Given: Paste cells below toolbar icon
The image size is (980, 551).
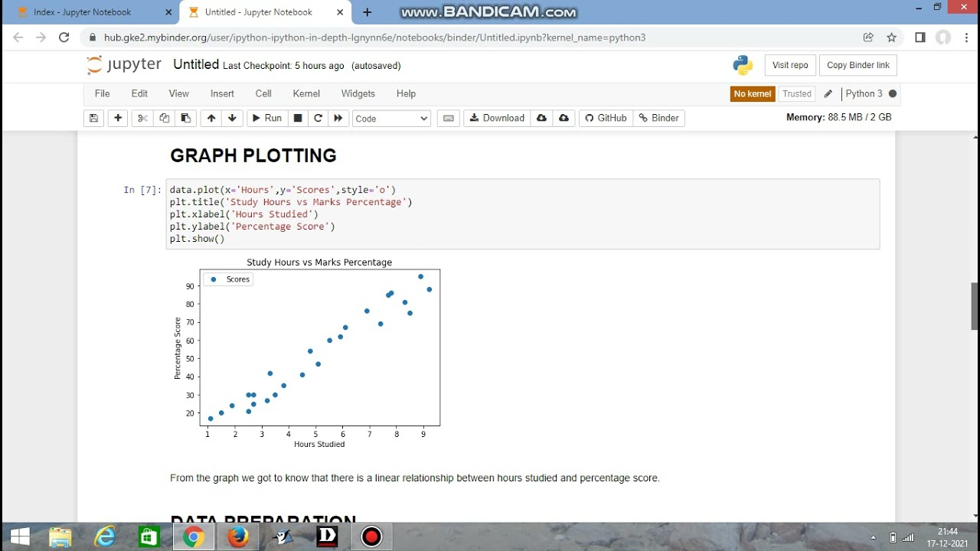Looking at the screenshot, I should [x=185, y=118].
